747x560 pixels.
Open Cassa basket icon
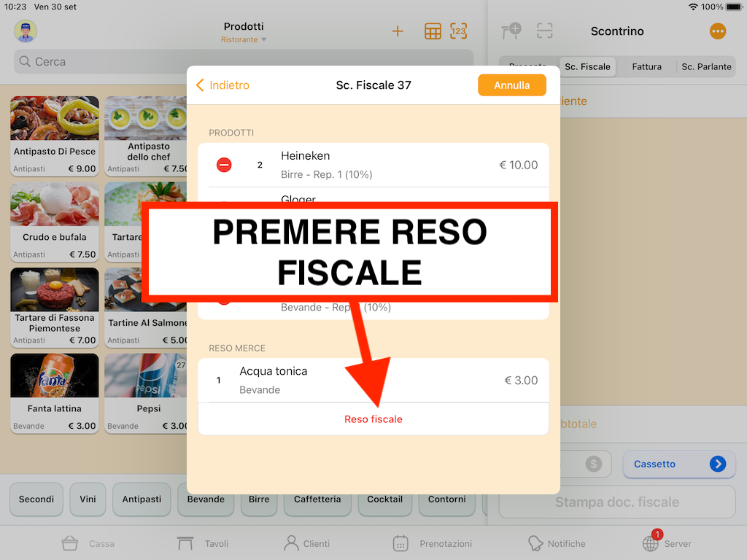click(69, 543)
